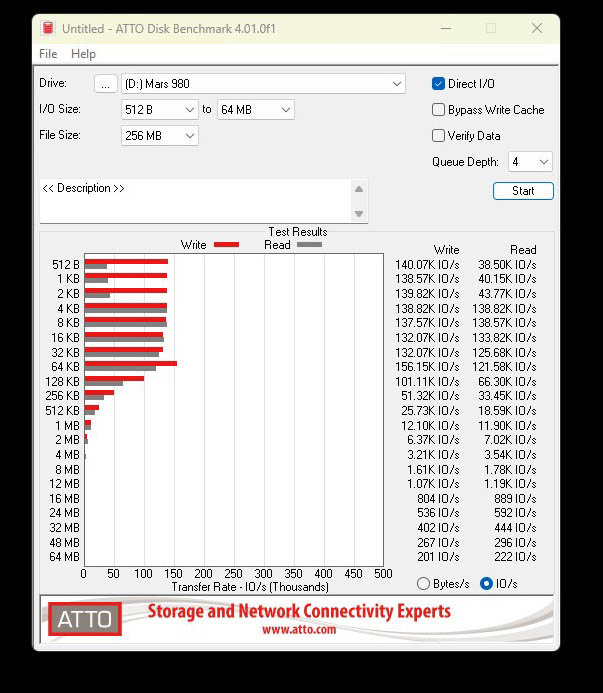This screenshot has width=603, height=693.
Task: Click the '512 B' chart row label
Action: (x=66, y=265)
